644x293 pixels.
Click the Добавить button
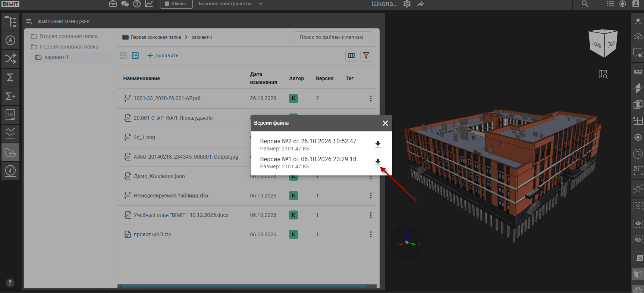(x=163, y=56)
